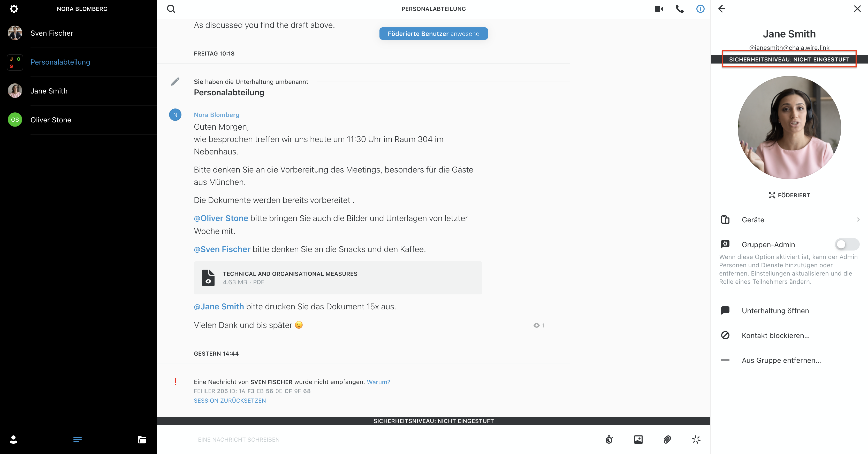Start a video call with camera icon
Viewport: 868px width, 454px height.
(x=659, y=9)
